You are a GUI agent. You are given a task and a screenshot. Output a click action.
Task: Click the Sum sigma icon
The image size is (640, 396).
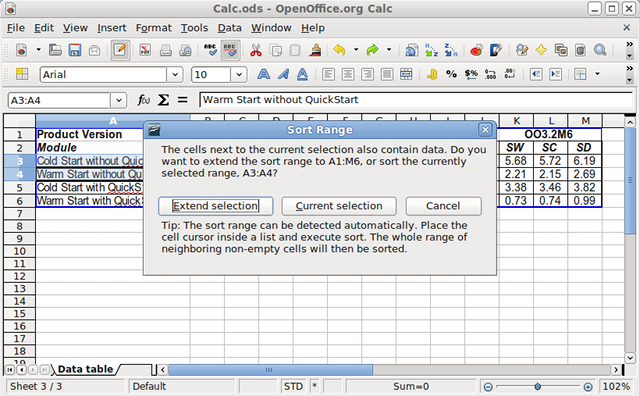point(163,100)
